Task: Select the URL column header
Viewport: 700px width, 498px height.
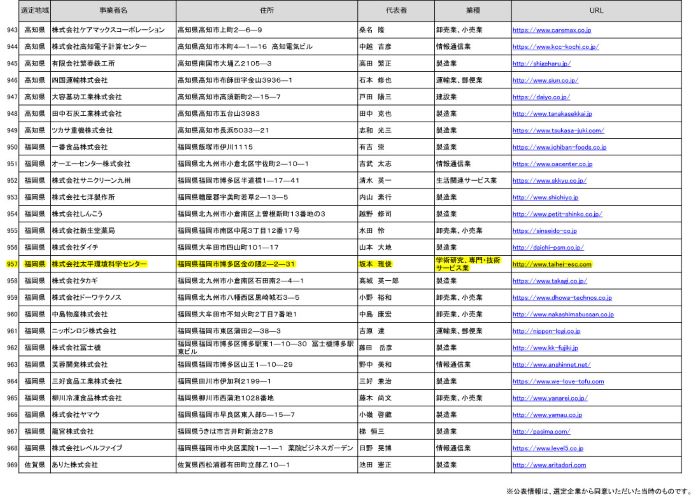Action: point(596,10)
